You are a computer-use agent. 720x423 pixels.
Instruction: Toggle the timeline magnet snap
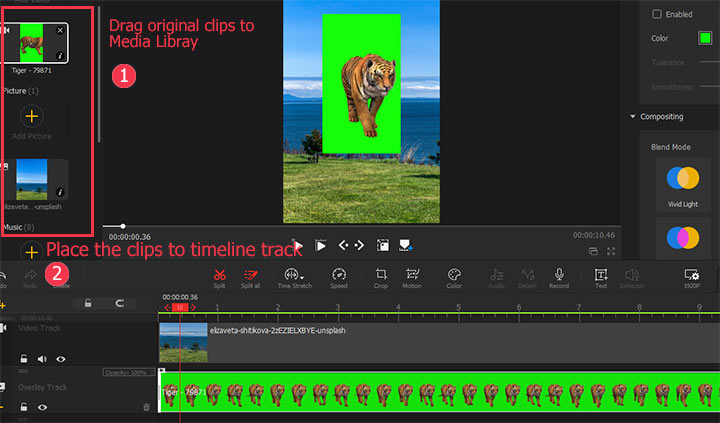[x=119, y=303]
